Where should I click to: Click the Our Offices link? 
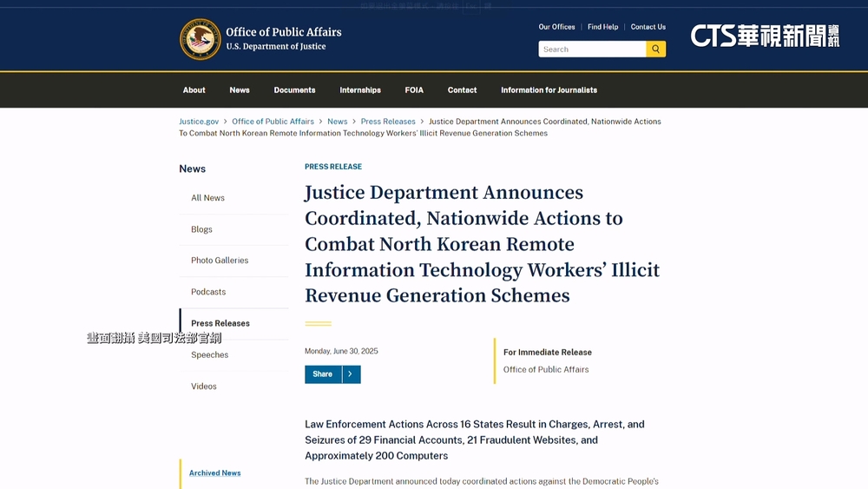pyautogui.click(x=556, y=27)
